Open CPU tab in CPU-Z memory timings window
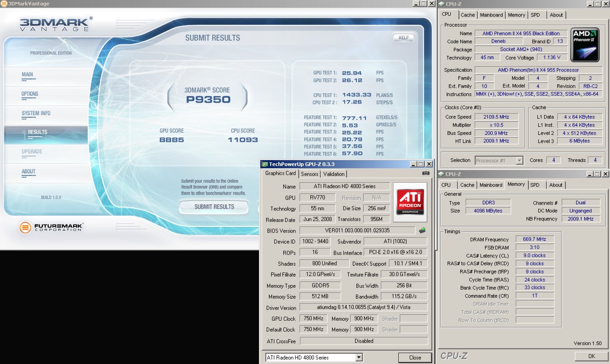The width and height of the screenshot is (610, 364). pyautogui.click(x=446, y=185)
